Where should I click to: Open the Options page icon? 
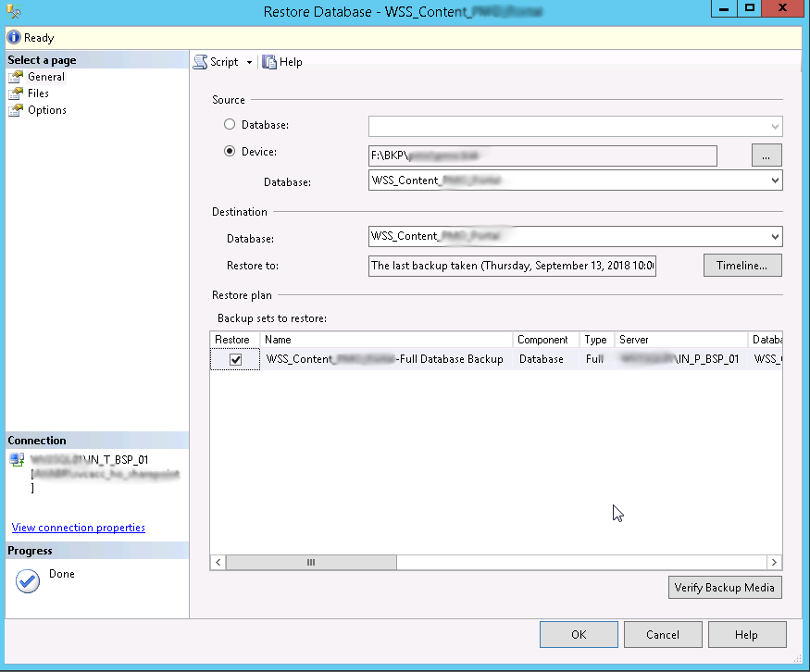(x=16, y=110)
